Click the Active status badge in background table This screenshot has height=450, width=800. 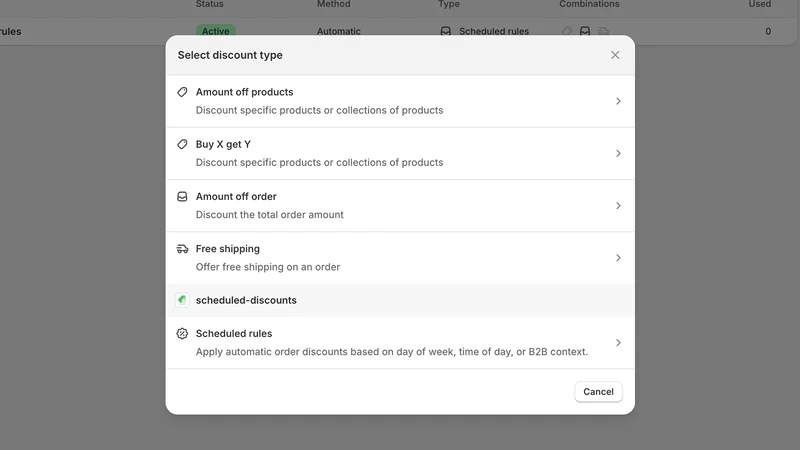[x=215, y=31]
